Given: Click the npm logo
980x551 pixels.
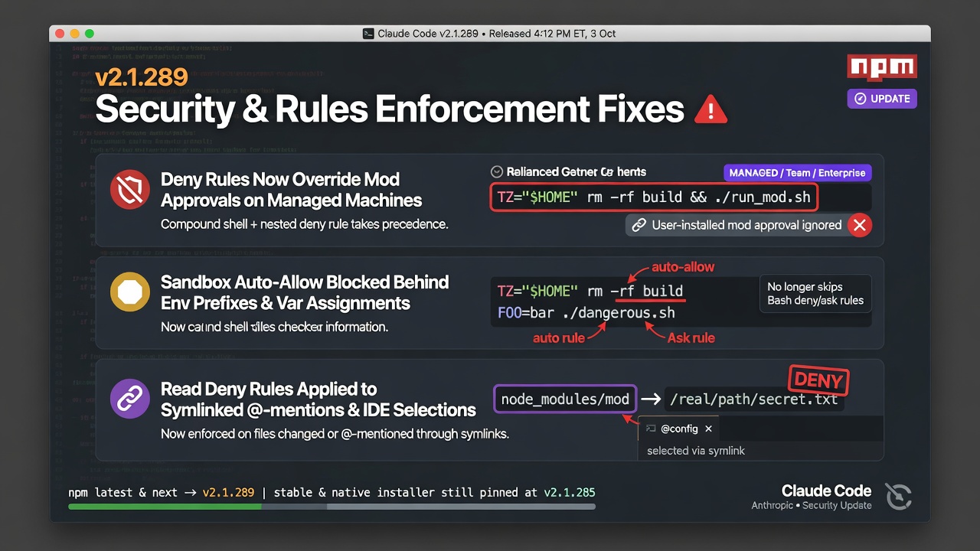Looking at the screenshot, I should click(x=882, y=67).
